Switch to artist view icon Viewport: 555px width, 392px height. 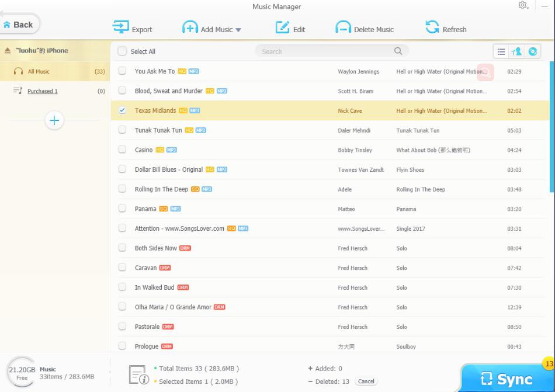pyautogui.click(x=516, y=52)
